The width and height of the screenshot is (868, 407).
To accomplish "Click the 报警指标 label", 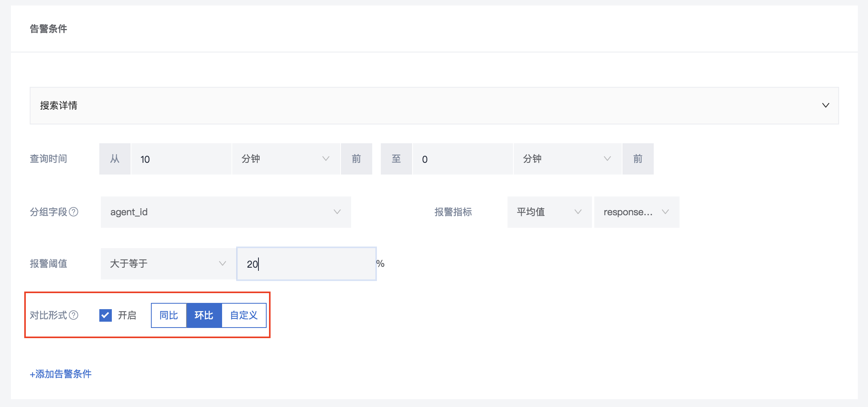I will point(453,212).
